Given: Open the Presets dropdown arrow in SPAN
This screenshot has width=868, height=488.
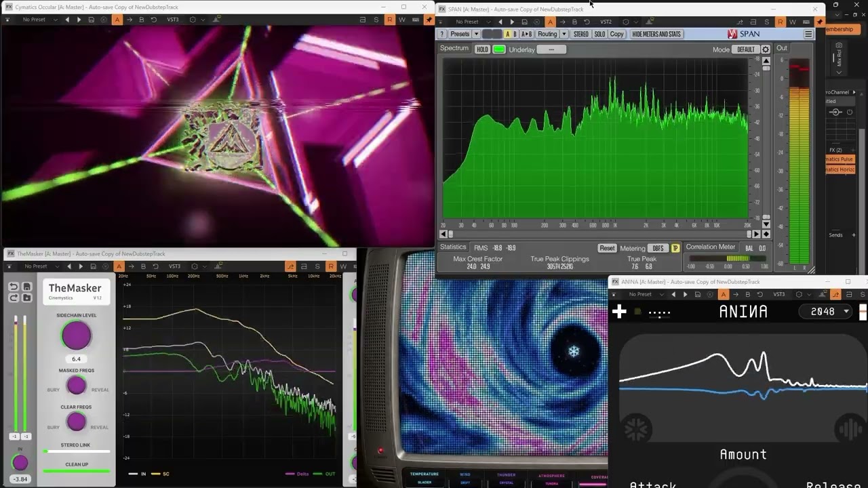Looking at the screenshot, I should pyautogui.click(x=476, y=34).
